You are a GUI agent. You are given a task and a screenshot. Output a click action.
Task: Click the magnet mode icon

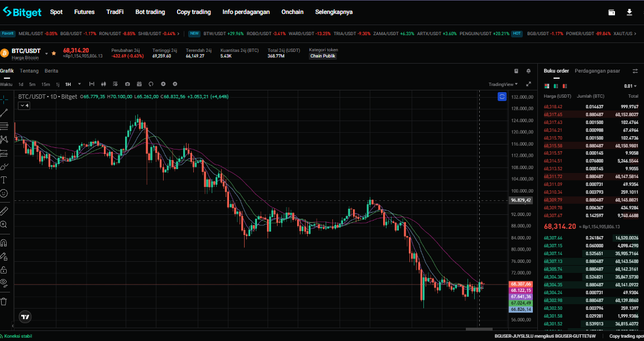click(4, 243)
